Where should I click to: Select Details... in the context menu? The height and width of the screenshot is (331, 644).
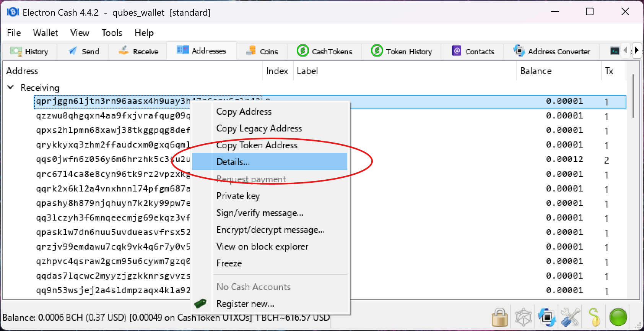(x=270, y=162)
